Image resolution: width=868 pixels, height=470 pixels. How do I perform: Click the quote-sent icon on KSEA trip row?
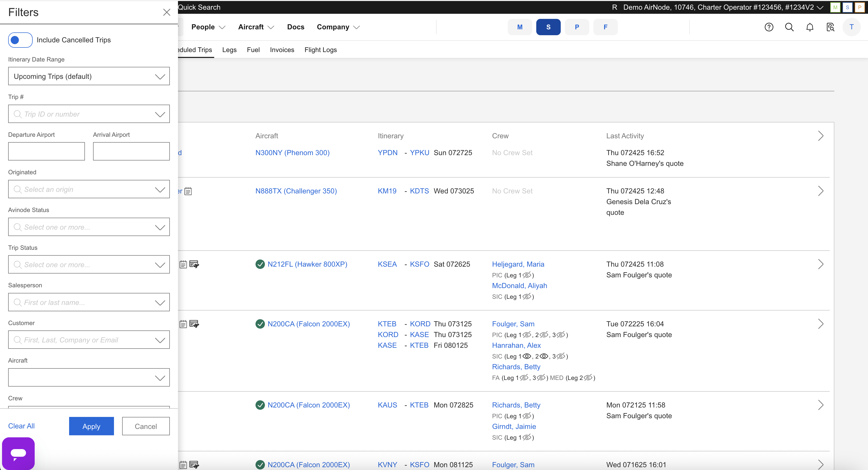(x=194, y=264)
